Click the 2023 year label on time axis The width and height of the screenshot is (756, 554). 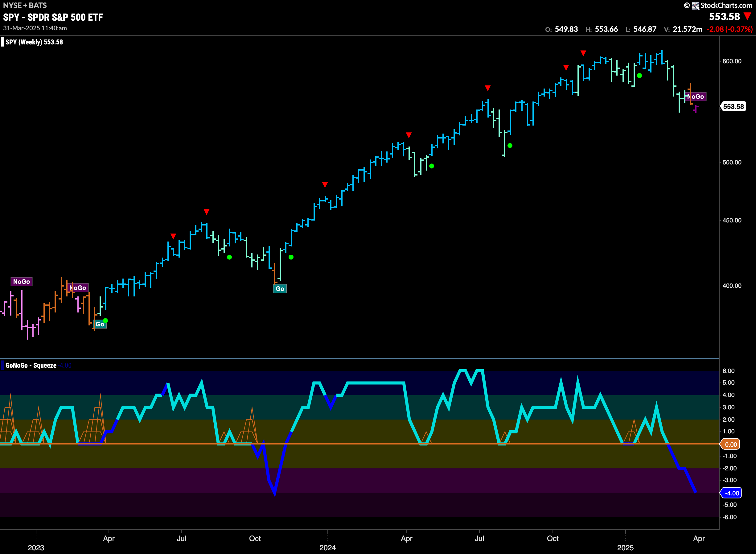pyautogui.click(x=36, y=548)
